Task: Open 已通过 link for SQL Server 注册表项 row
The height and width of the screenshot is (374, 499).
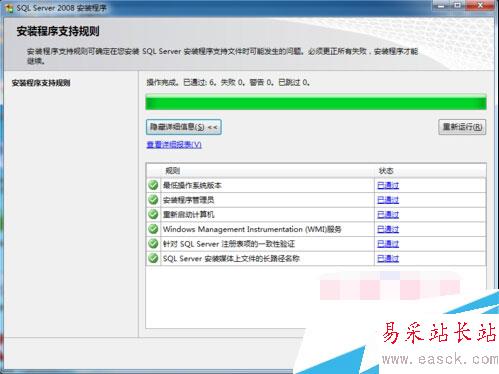Action: [x=388, y=244]
